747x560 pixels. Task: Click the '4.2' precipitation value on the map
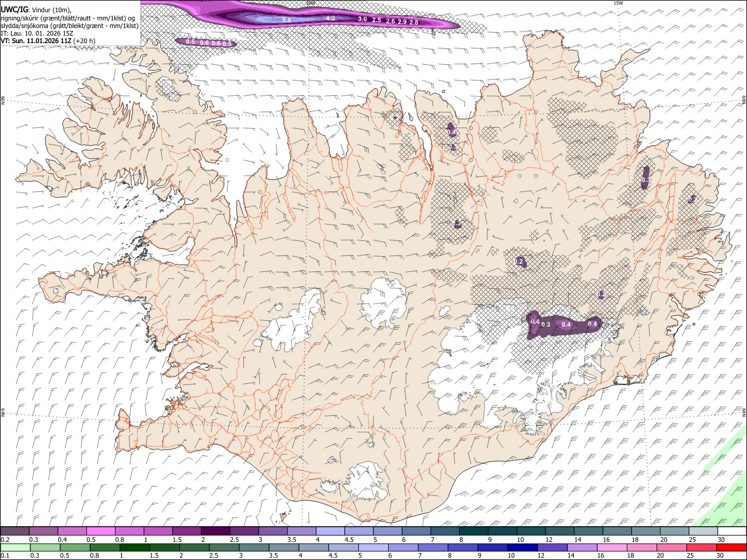pos(330,19)
